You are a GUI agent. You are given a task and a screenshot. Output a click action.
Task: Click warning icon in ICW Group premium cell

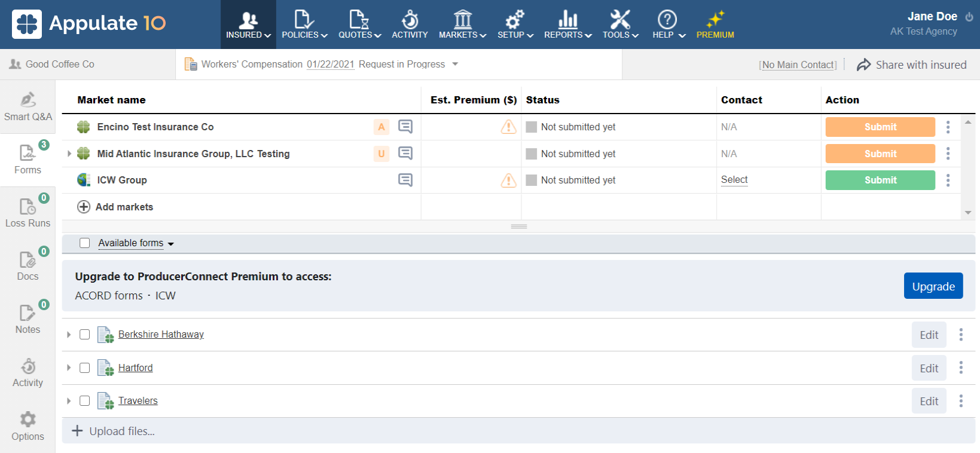tap(508, 180)
